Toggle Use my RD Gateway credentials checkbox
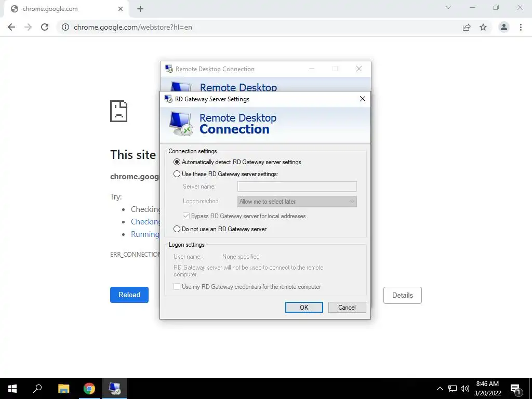 (x=177, y=287)
